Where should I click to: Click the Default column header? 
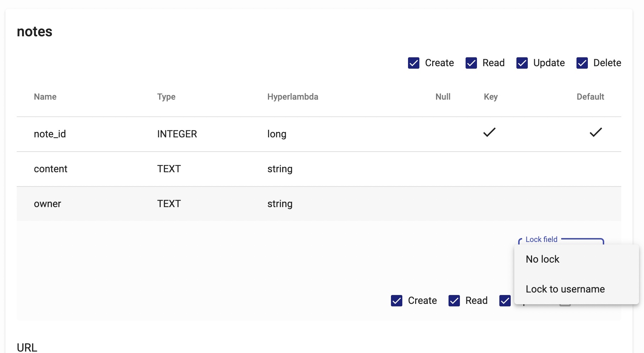click(590, 97)
